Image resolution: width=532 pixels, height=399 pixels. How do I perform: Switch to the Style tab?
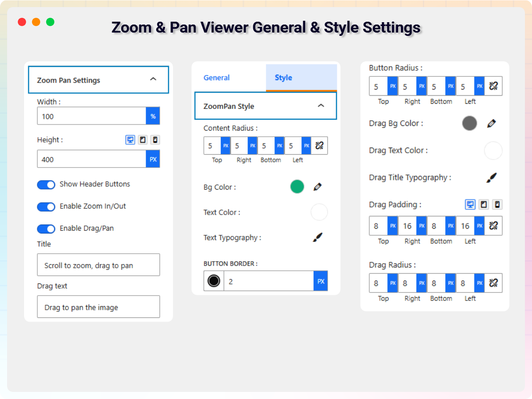[x=283, y=78]
